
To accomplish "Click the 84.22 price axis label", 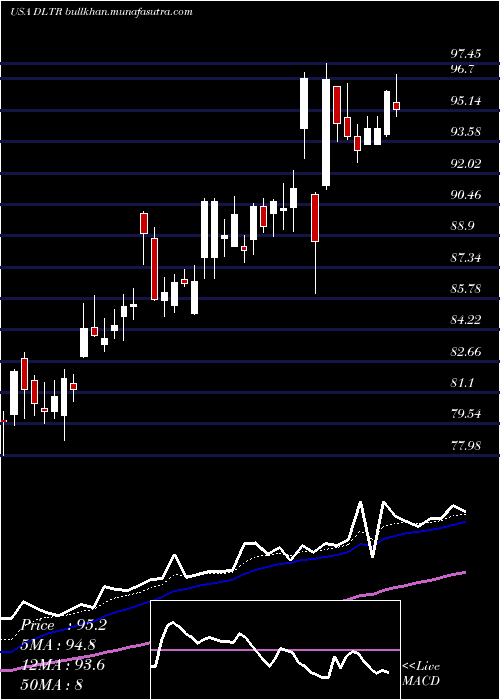I will coord(466,320).
